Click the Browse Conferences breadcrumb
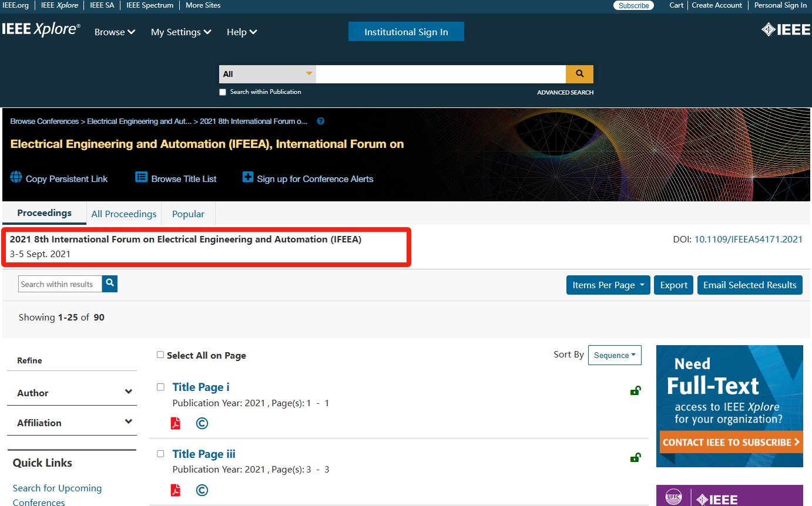This screenshot has width=812, height=506. pyautogui.click(x=45, y=122)
